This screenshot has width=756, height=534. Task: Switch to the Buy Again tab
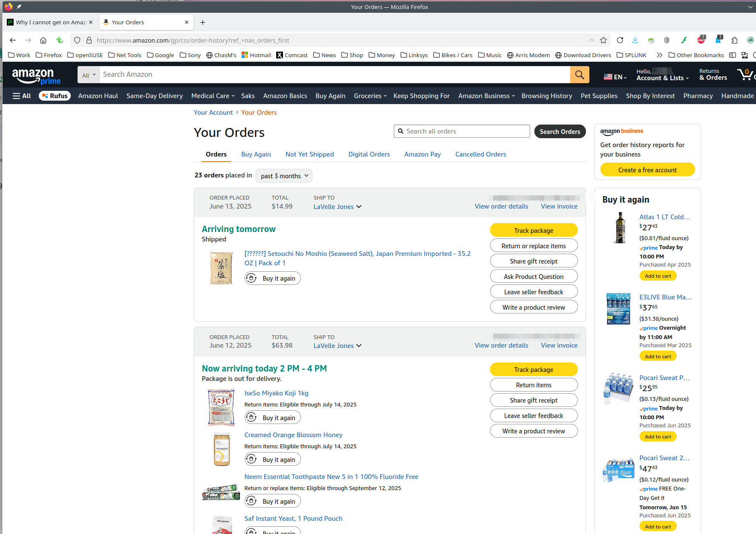(256, 154)
